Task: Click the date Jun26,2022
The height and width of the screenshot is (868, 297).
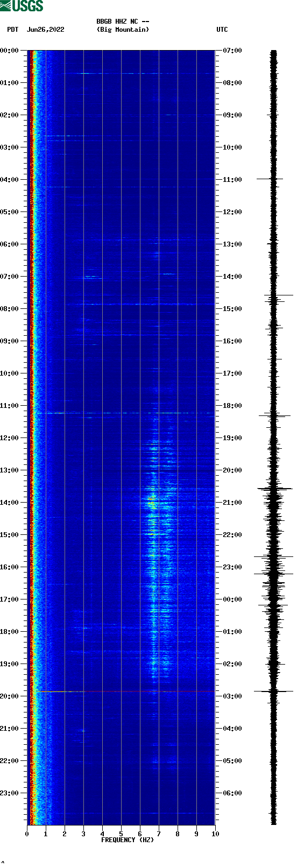Action: [45, 30]
